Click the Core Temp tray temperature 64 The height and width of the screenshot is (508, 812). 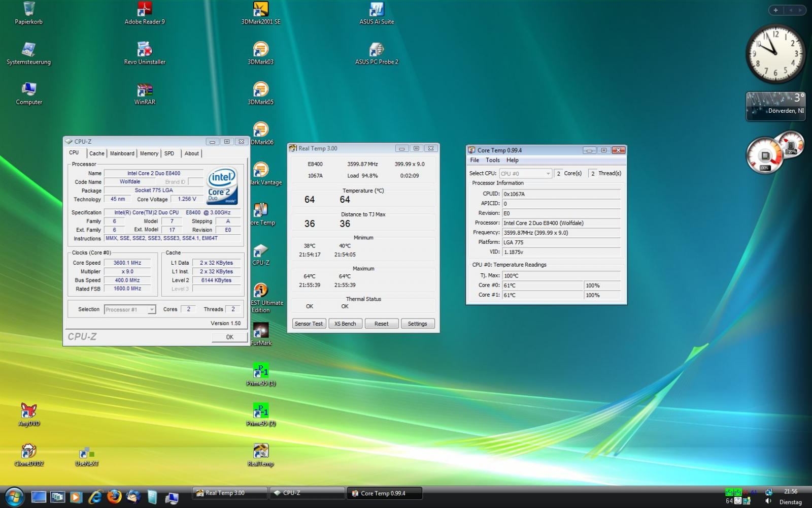729,501
